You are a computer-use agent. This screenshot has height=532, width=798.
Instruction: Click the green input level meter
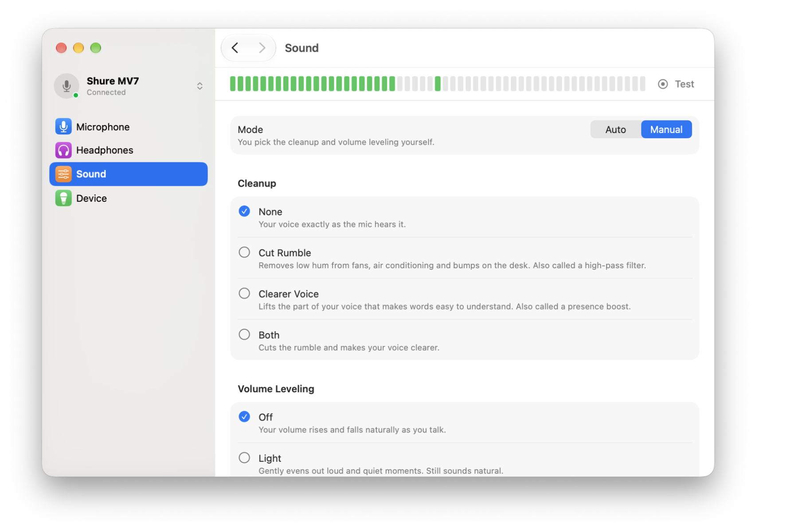438,84
